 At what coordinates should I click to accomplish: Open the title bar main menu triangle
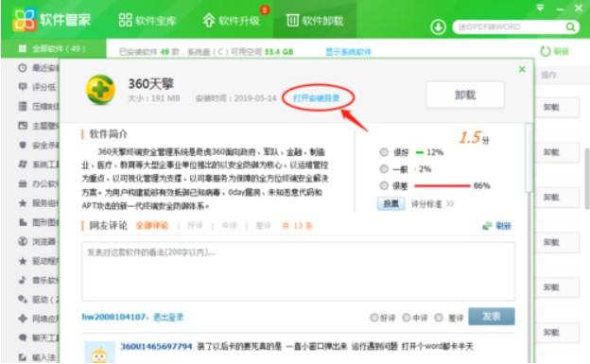pos(540,8)
